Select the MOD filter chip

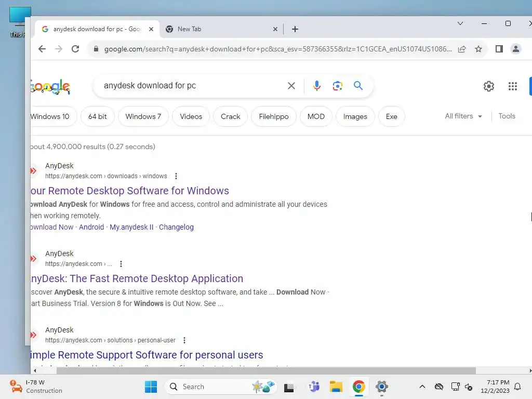[316, 116]
